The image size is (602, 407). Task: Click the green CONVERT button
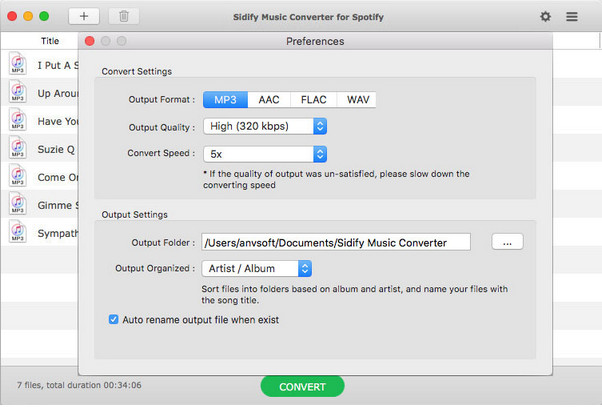[303, 387]
